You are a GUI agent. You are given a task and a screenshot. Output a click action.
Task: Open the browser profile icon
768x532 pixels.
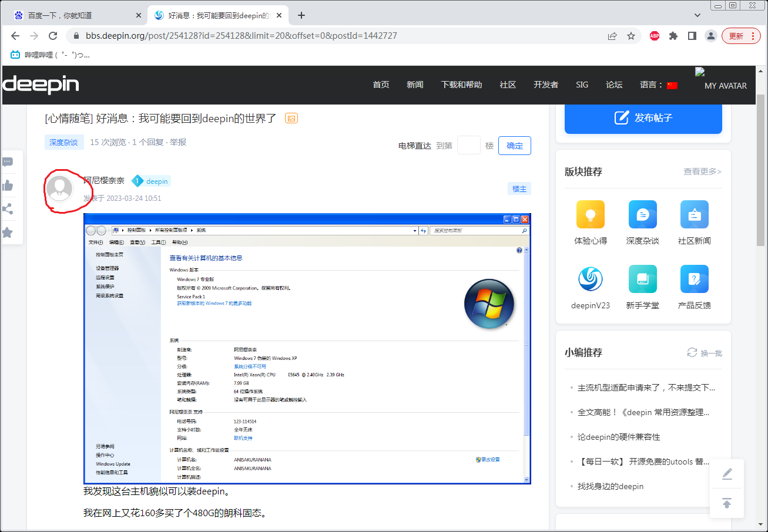coord(711,36)
